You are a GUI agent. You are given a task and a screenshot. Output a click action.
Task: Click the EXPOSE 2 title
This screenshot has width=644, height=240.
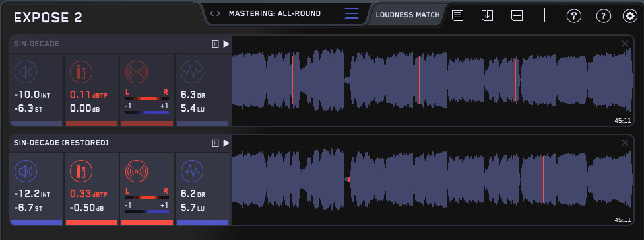[48, 18]
